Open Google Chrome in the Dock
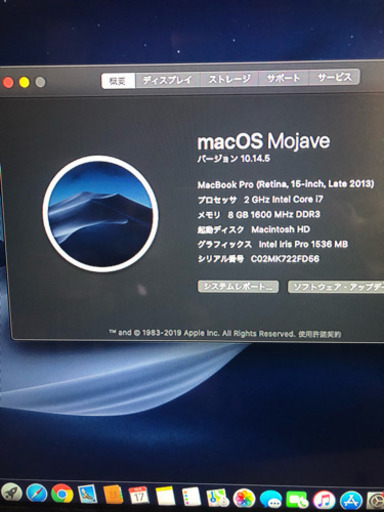384x512 pixels. (x=62, y=493)
